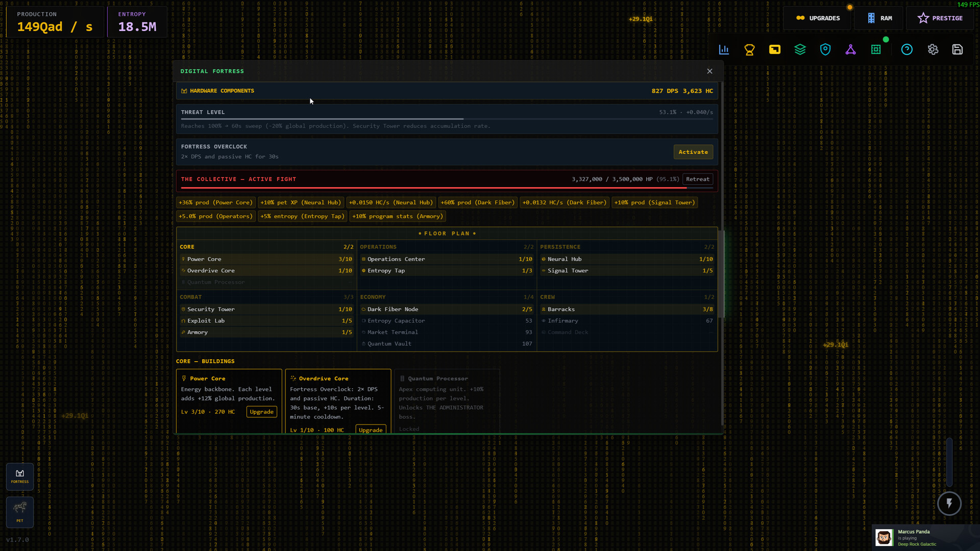This screenshot has height=551, width=980.
Task: Expand the Hardware Components header
Action: tap(222, 91)
